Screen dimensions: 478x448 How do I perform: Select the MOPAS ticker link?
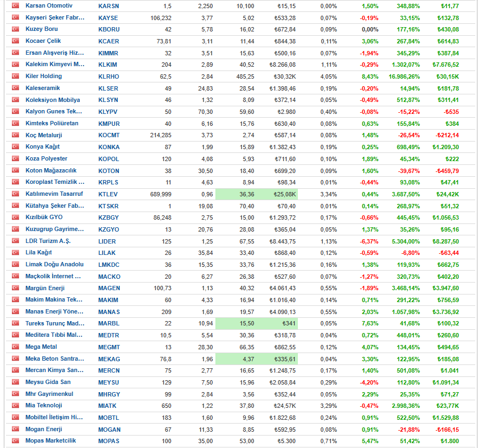pyautogui.click(x=109, y=441)
